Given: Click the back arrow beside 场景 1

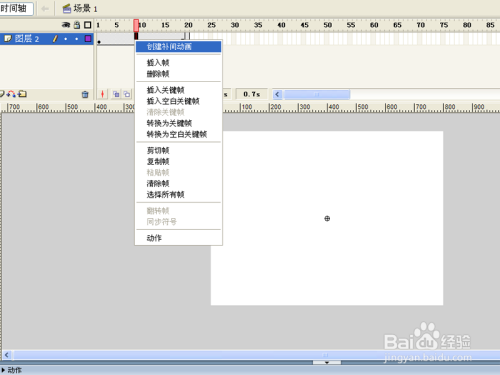Looking at the screenshot, I should click(45, 9).
